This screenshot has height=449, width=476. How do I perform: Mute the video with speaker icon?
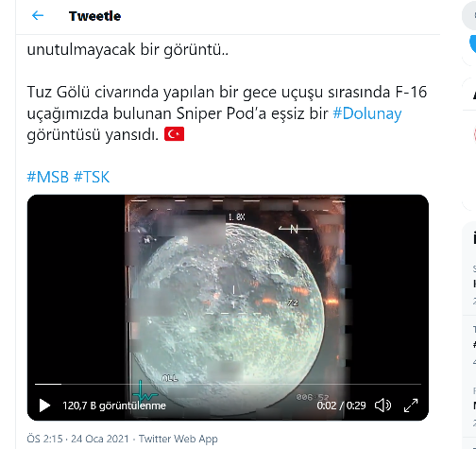382,406
